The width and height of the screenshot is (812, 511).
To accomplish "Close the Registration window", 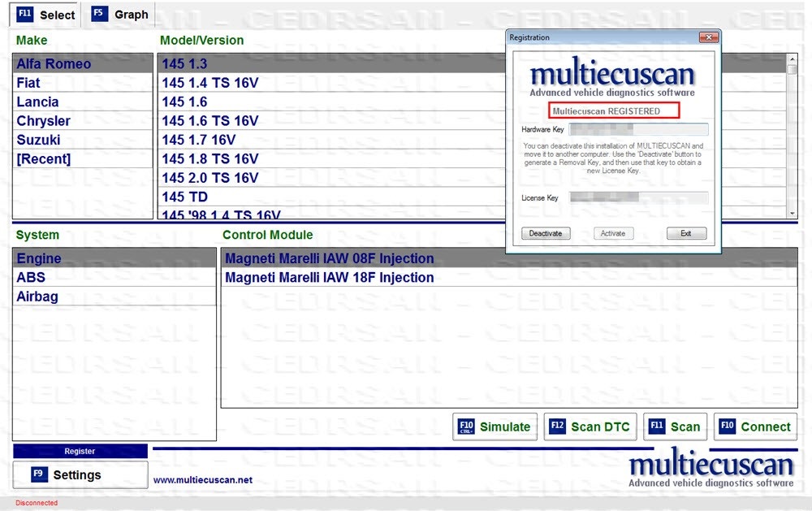I will pyautogui.click(x=709, y=37).
